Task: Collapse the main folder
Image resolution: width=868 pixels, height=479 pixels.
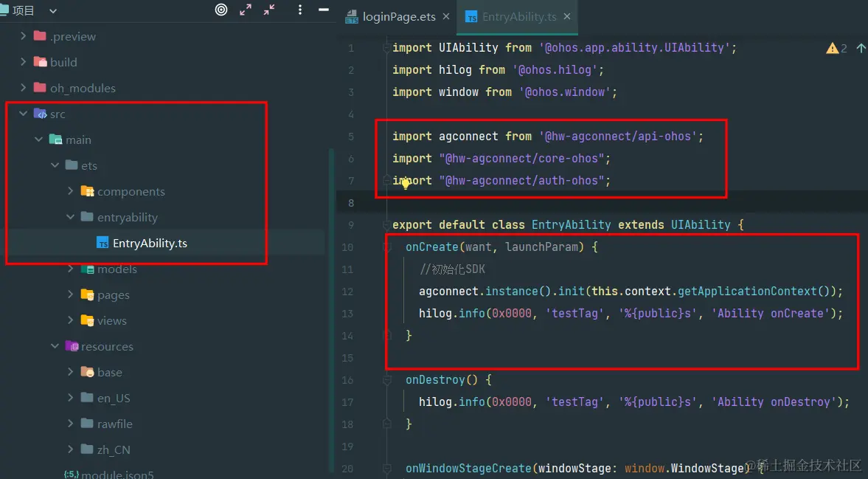Action: (39, 139)
